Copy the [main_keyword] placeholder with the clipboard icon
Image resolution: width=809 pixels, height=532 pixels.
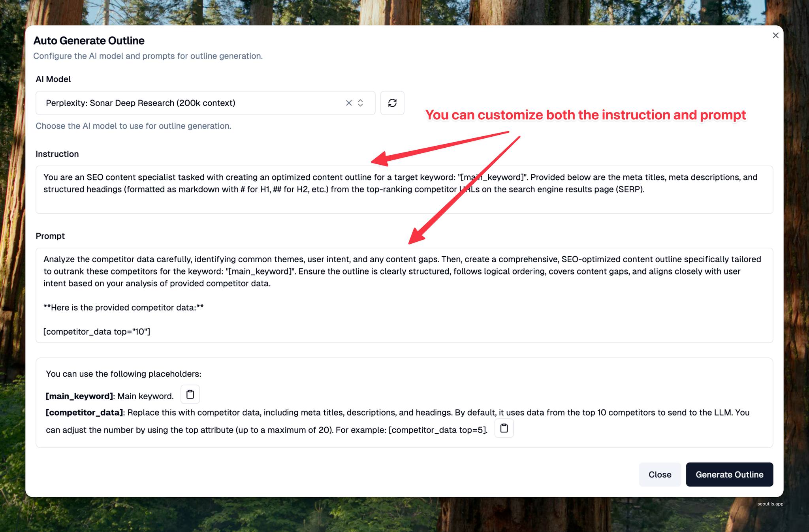pos(190,395)
